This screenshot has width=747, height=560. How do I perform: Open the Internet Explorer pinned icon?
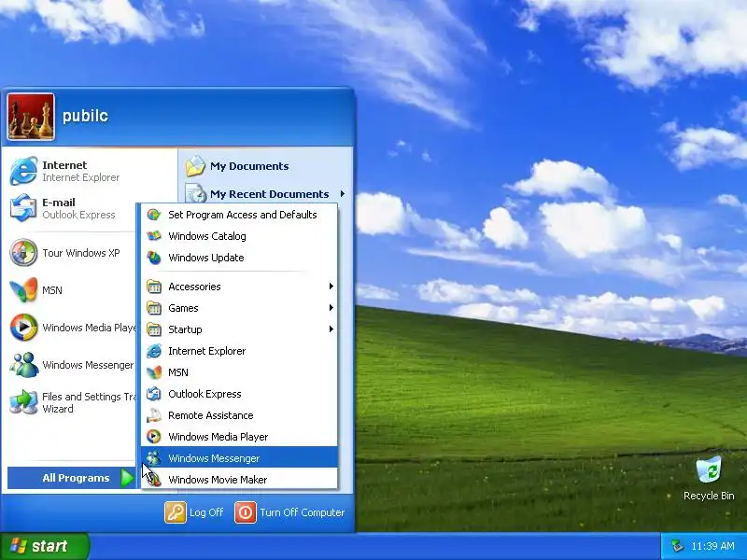23,171
